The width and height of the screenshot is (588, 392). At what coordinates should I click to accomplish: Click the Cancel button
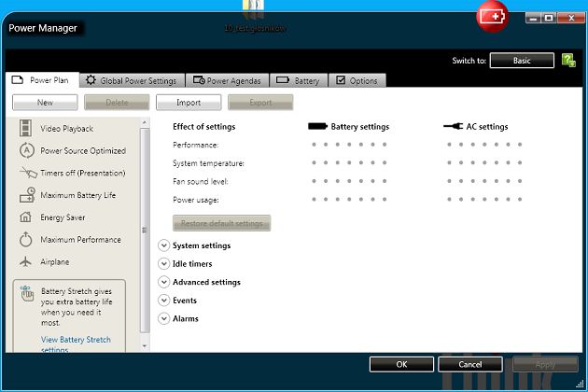pyautogui.click(x=470, y=364)
